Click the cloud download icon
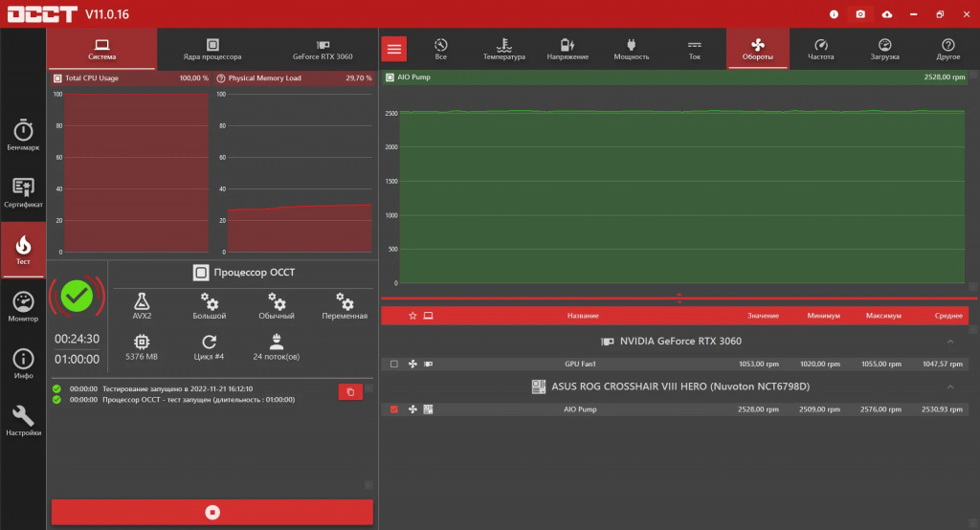Screen dimensions: 980x530 [887, 13]
